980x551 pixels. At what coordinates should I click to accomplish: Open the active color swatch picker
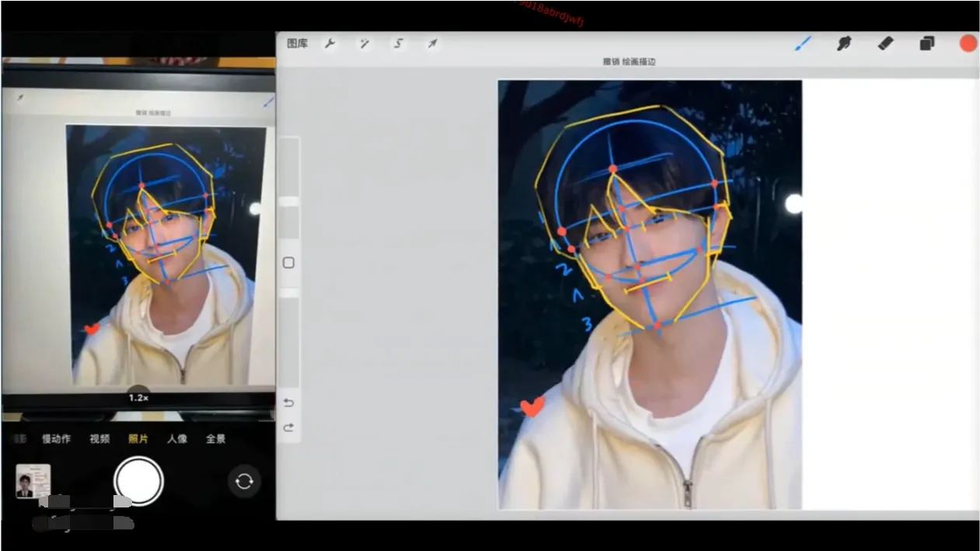pos(967,44)
